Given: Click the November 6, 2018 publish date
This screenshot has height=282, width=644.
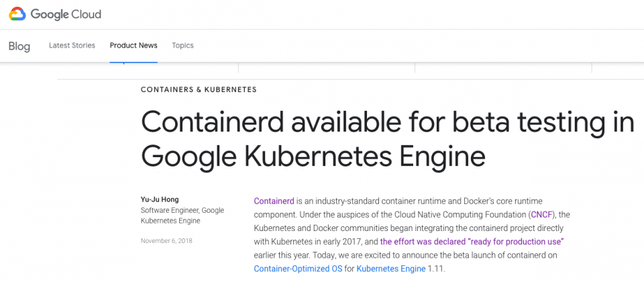Looking at the screenshot, I should (x=166, y=241).
